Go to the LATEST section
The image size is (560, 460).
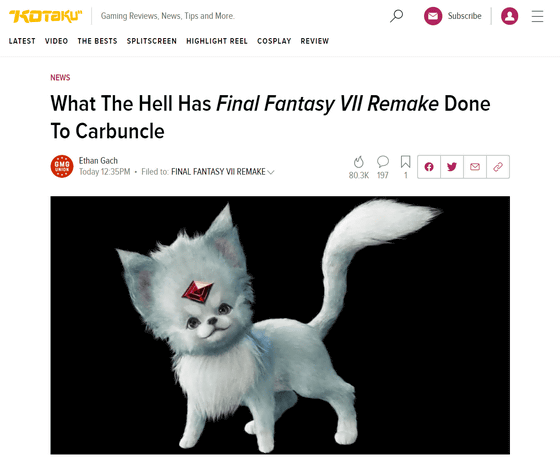(x=22, y=41)
